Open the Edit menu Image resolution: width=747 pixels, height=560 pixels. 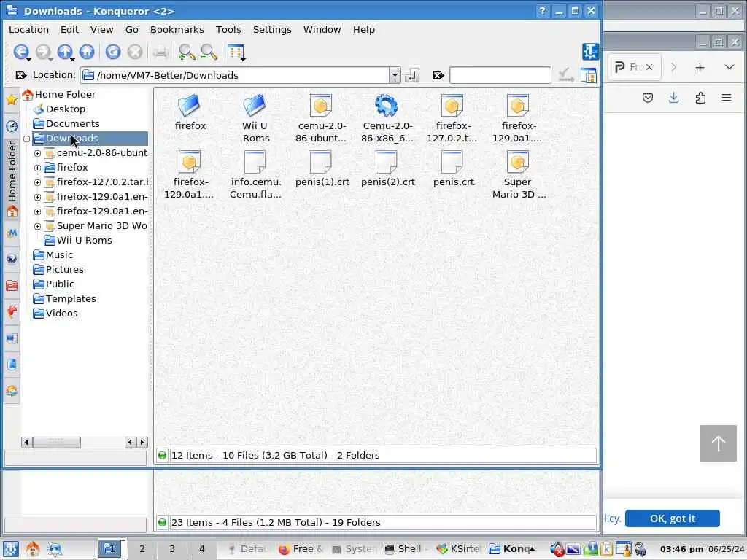click(x=69, y=29)
